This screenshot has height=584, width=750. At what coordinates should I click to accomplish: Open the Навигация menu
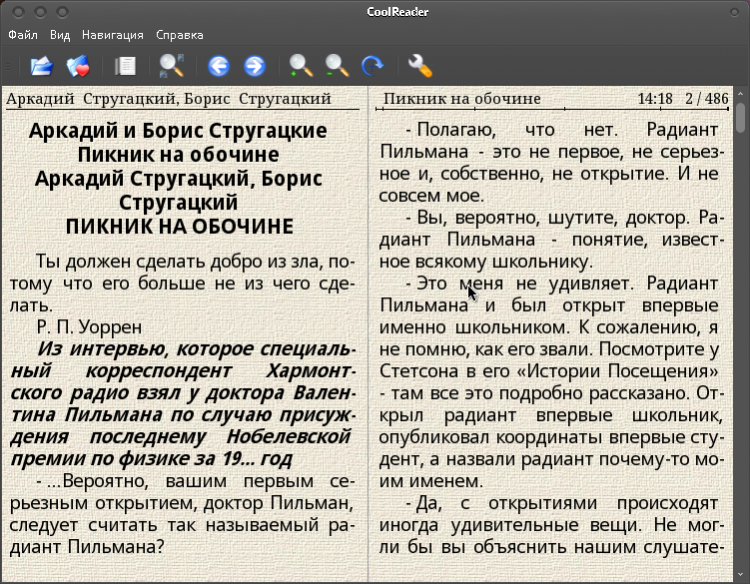[112, 34]
